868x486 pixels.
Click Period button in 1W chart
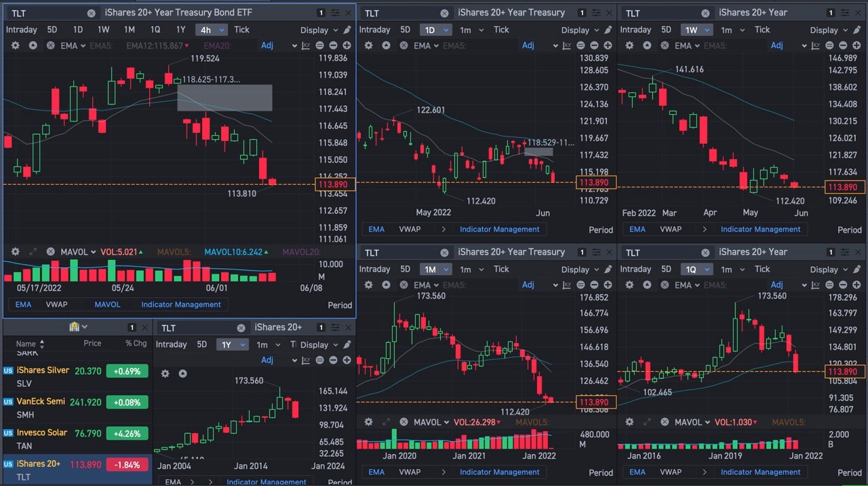tap(850, 230)
